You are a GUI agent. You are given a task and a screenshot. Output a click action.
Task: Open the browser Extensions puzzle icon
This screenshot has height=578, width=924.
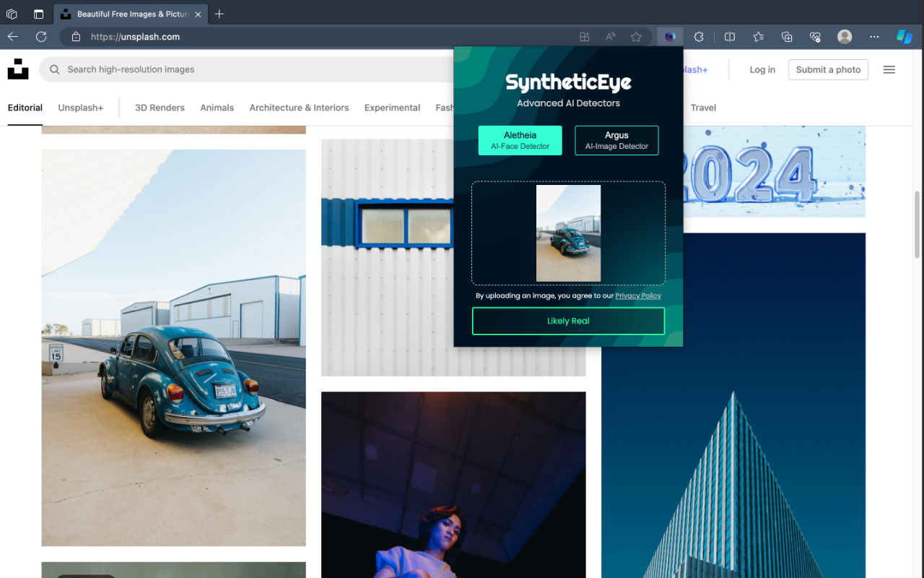coord(699,37)
